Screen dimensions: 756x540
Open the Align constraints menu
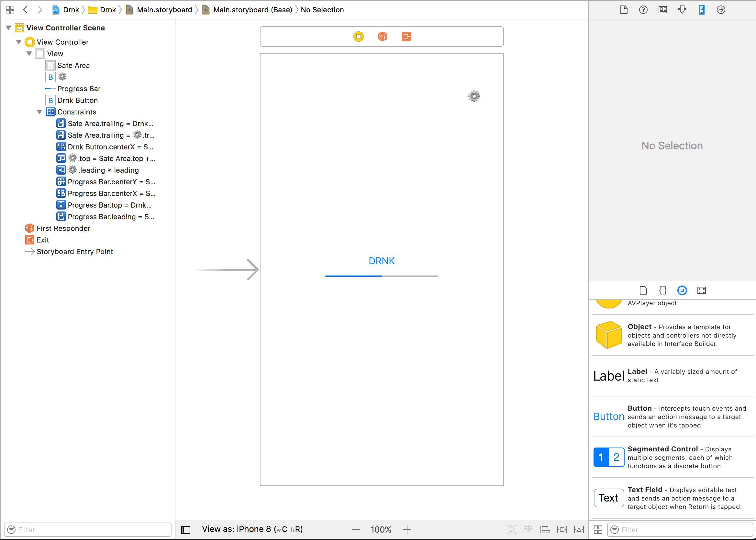(545, 529)
